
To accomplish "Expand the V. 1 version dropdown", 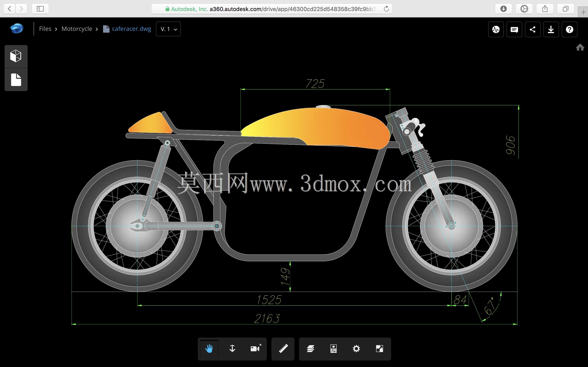I will [x=168, y=29].
